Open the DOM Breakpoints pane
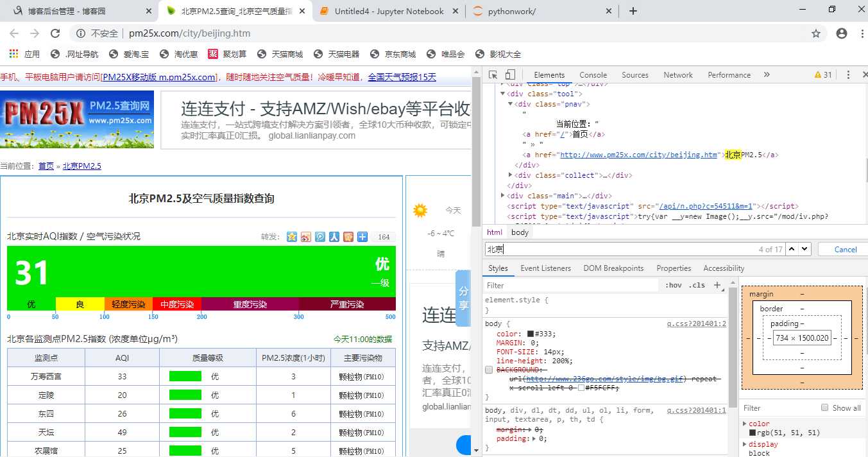 pos(613,268)
